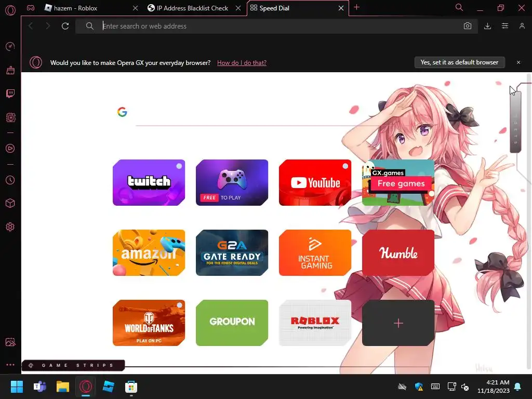Open the Twitch panel in sidebar
This screenshot has height=399, width=532.
point(10,94)
